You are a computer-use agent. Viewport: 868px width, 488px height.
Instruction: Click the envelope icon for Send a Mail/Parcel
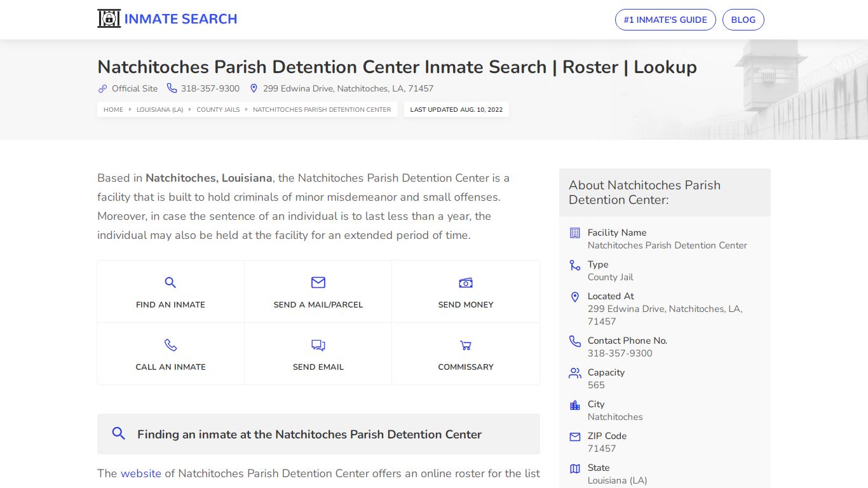[318, 282]
